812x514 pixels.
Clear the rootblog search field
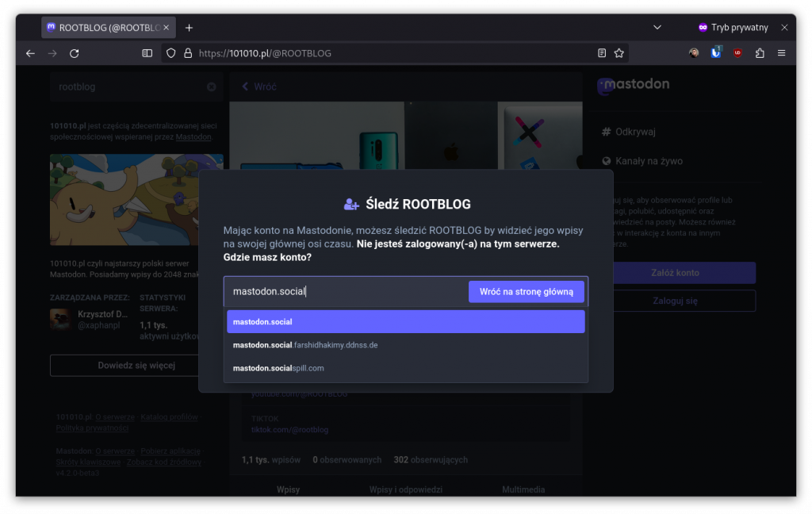pos(211,87)
